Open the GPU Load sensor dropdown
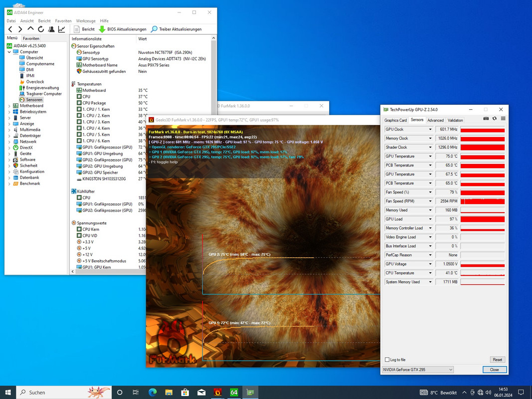This screenshot has width=532, height=399. point(430,219)
